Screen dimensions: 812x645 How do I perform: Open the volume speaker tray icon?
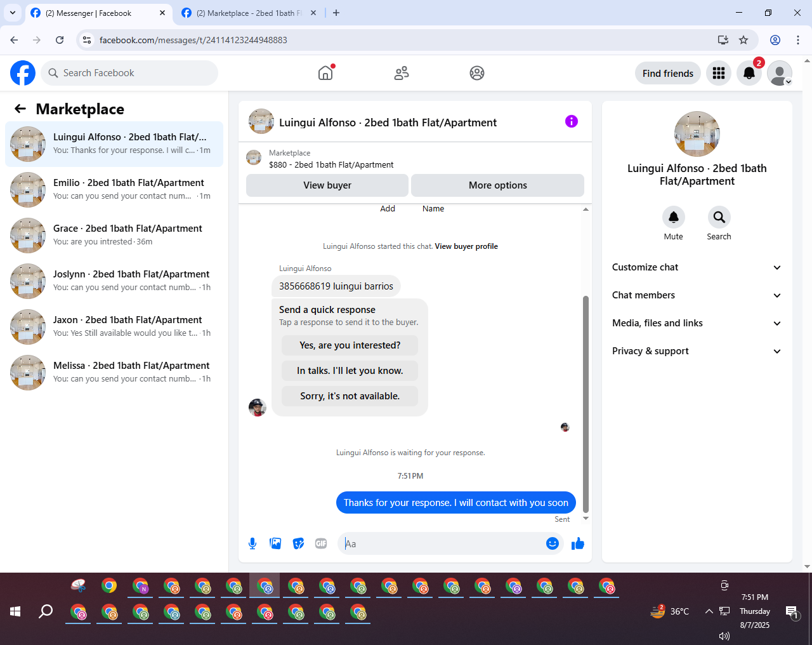[724, 636]
